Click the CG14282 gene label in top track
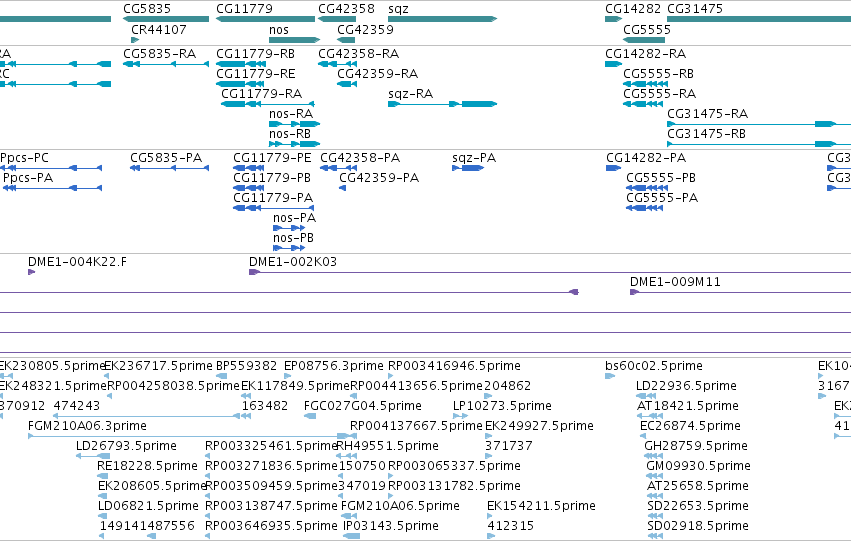The width and height of the screenshot is (851, 541). pyautogui.click(x=633, y=9)
